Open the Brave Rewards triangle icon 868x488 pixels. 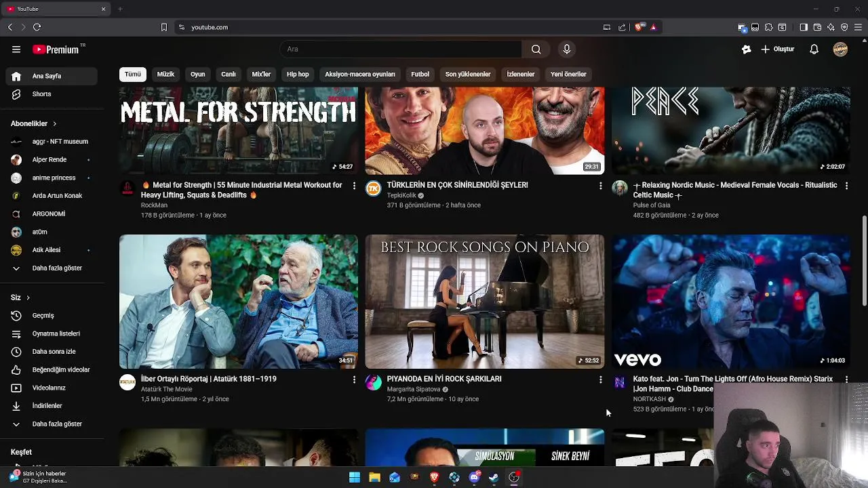(x=653, y=27)
